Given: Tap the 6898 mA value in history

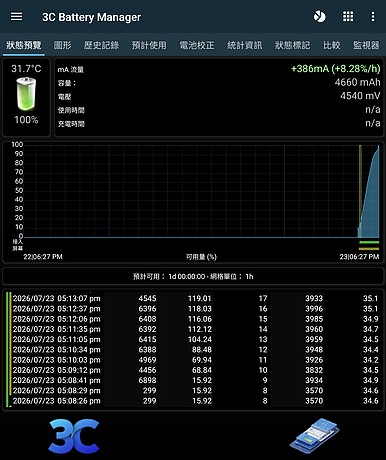Looking at the screenshot, I should pos(147,380).
